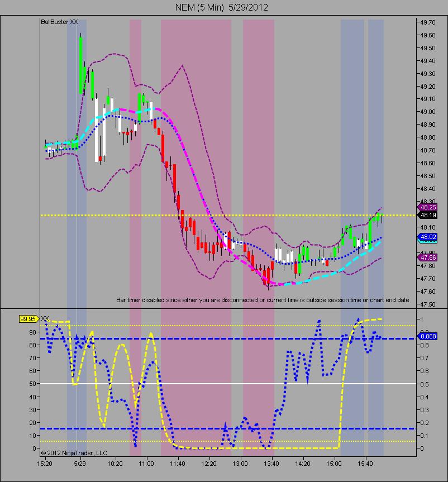Select the 0.5 label on right indicator scale

click(424, 384)
